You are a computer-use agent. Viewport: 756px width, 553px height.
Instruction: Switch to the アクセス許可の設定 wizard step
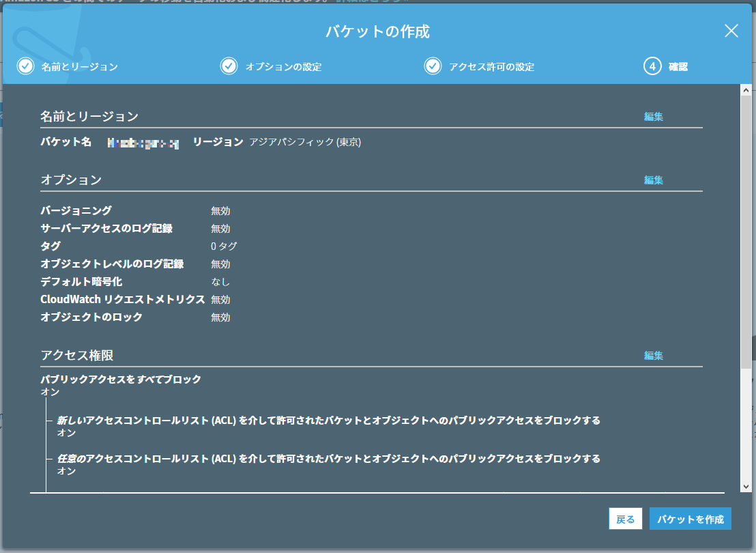tap(491, 66)
